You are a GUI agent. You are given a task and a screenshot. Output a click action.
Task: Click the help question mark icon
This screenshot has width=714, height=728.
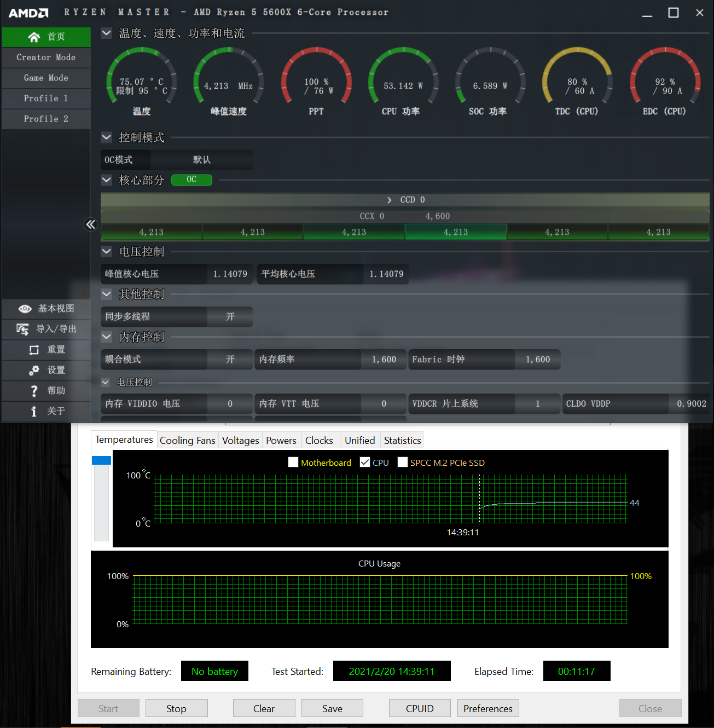(34, 391)
